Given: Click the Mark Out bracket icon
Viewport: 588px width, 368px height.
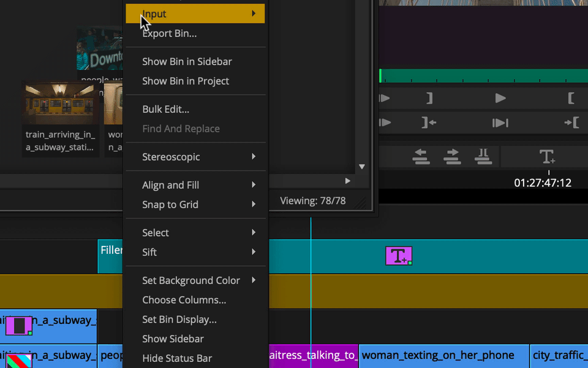Looking at the screenshot, I should click(430, 98).
